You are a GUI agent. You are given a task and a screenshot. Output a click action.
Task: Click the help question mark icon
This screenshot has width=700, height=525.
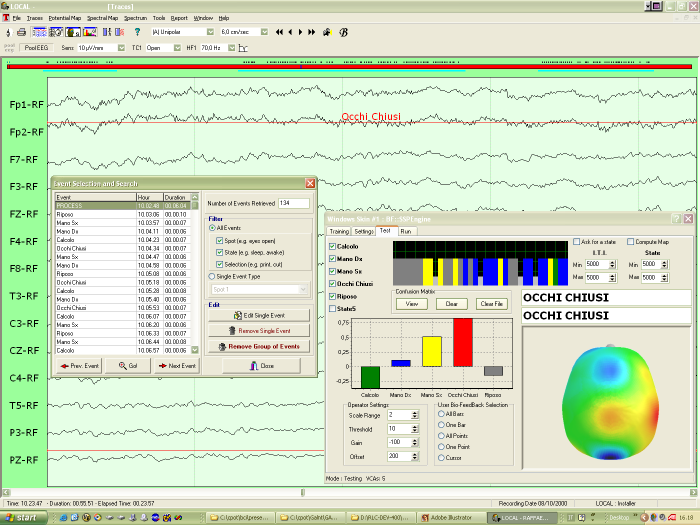[137, 32]
